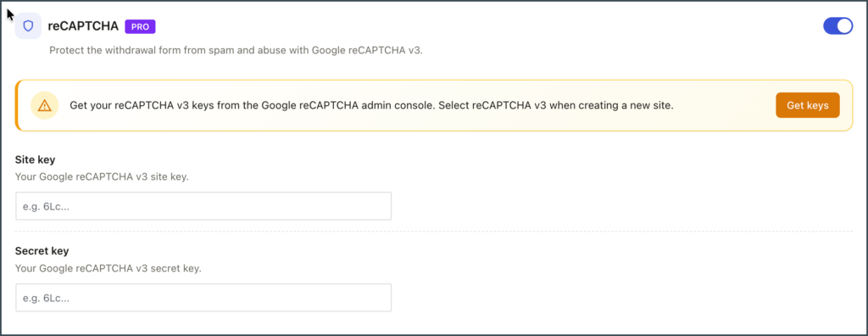This screenshot has height=336, width=868.
Task: Click the Secret key label
Action: coord(42,251)
